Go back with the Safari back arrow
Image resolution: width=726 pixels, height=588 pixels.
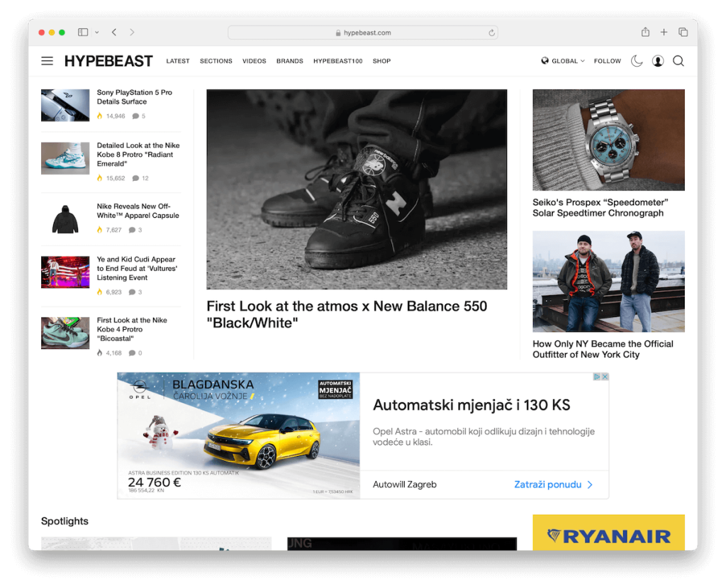click(x=114, y=32)
